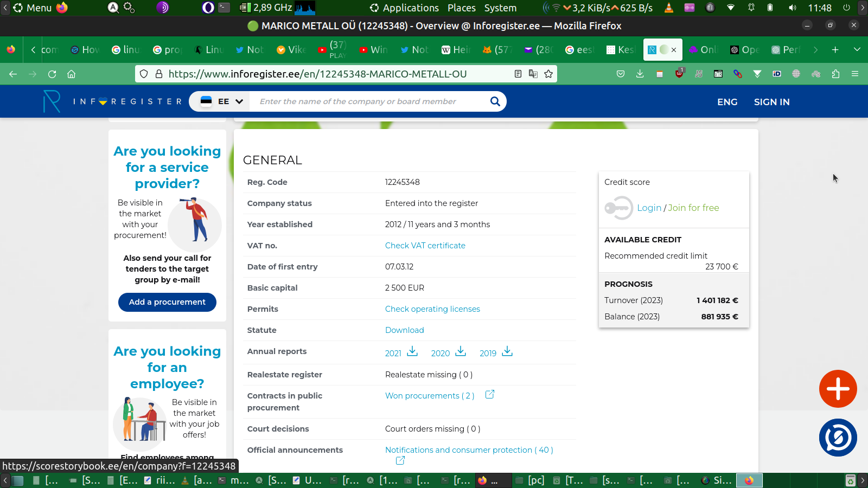The image size is (868, 488).
Task: Save page to Pocket icon
Action: point(621,74)
